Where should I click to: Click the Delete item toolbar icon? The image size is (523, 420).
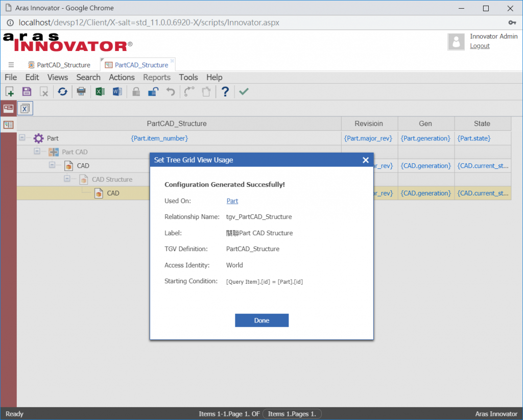(x=44, y=91)
